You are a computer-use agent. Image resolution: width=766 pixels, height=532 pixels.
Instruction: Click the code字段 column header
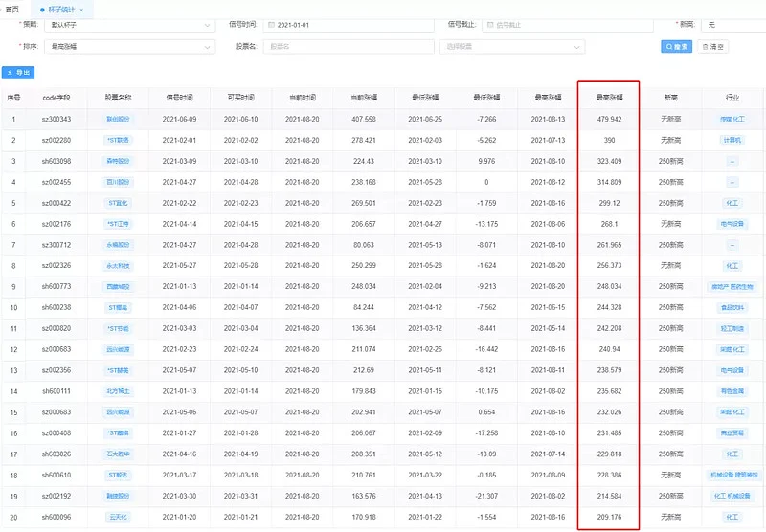[56, 98]
